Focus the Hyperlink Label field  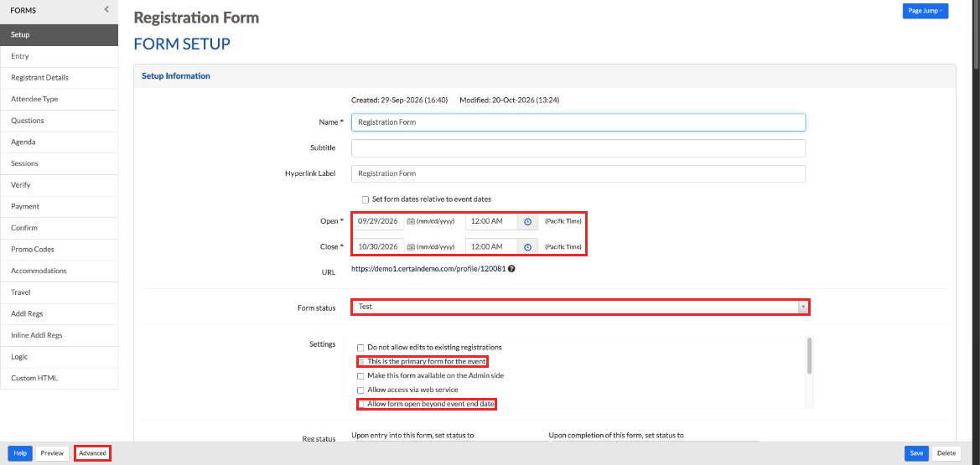click(578, 173)
